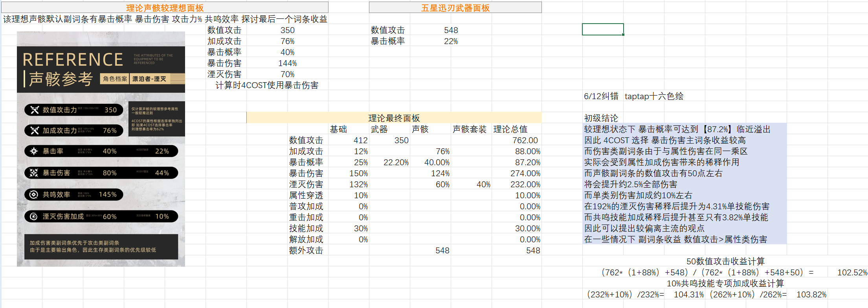Select the result cell '102.52%'
Screen dimensions: 868x308
pos(851,273)
